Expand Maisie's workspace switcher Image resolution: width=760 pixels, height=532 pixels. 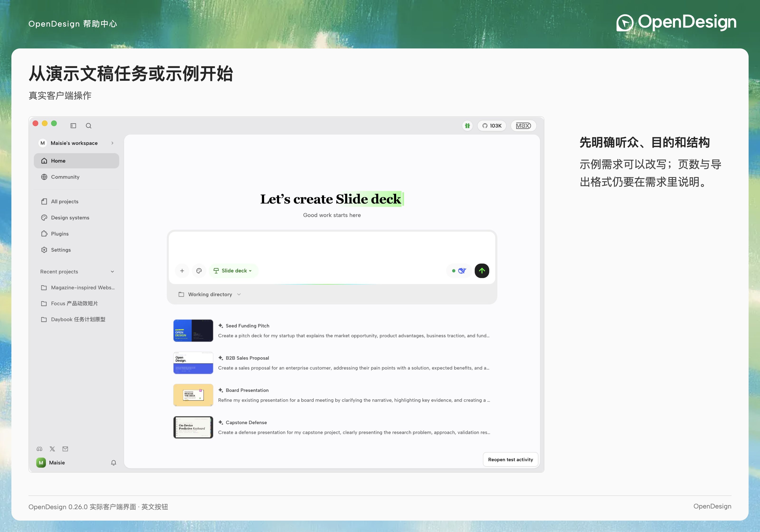point(76,143)
